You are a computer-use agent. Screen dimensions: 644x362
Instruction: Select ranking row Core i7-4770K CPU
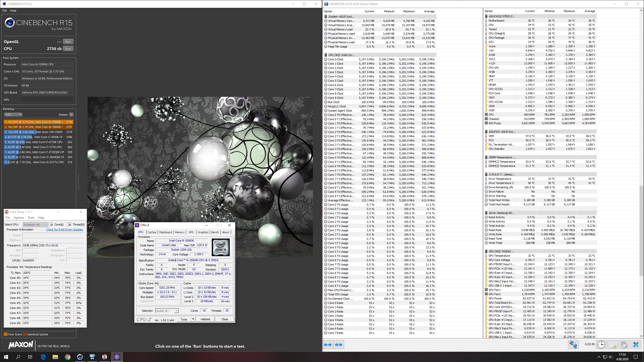tap(38, 142)
